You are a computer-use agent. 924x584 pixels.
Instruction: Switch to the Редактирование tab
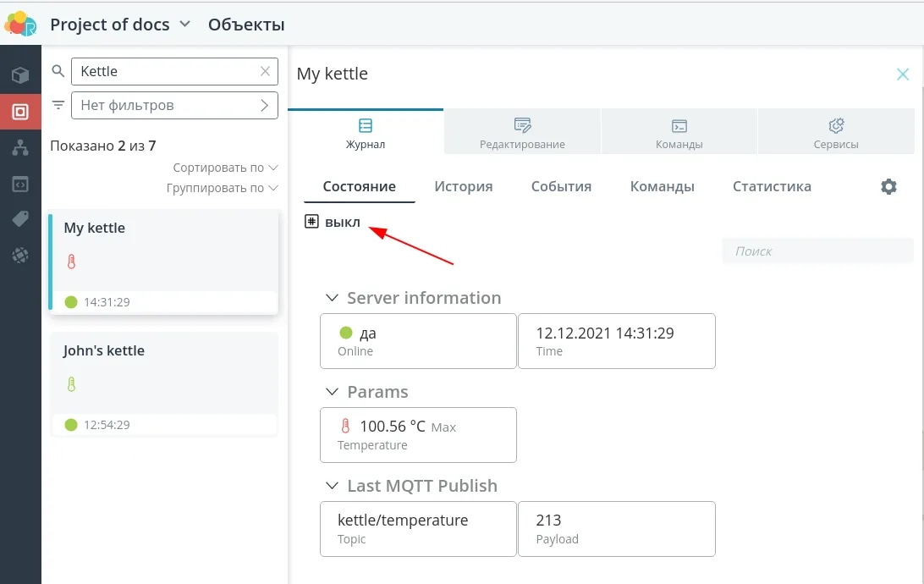pos(522,132)
